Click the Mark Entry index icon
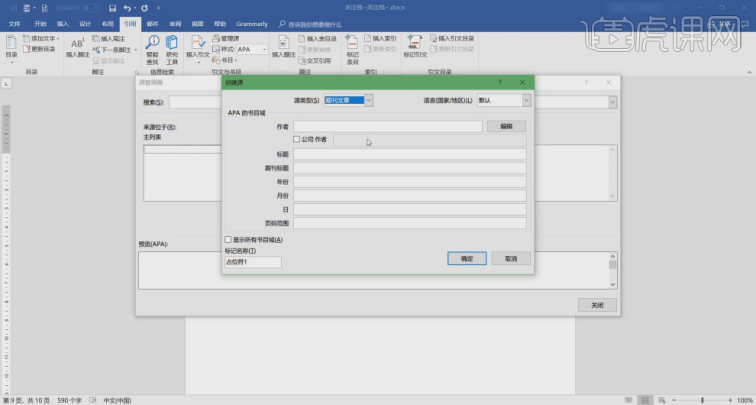This screenshot has height=405, width=756. point(352,46)
